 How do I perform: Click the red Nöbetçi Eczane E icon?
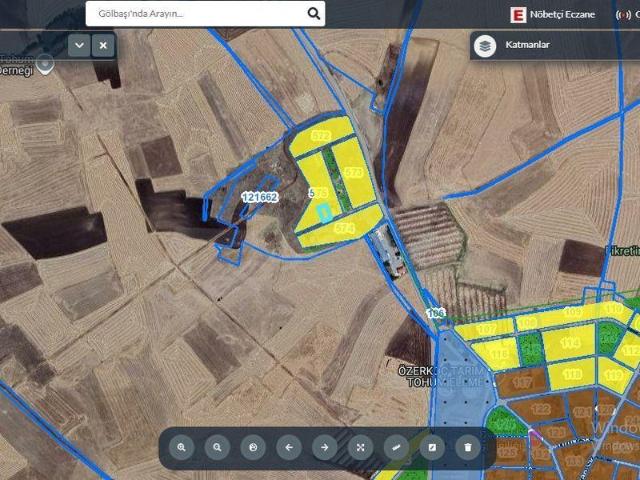click(x=518, y=15)
